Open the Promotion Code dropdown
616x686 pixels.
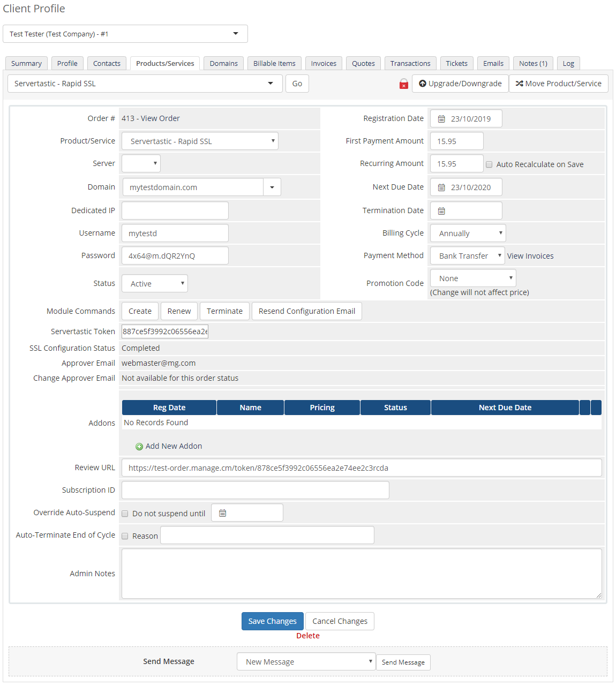tap(473, 278)
